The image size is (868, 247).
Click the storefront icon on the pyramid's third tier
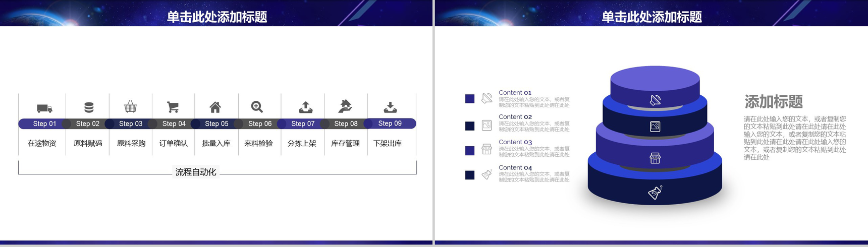coord(655,158)
